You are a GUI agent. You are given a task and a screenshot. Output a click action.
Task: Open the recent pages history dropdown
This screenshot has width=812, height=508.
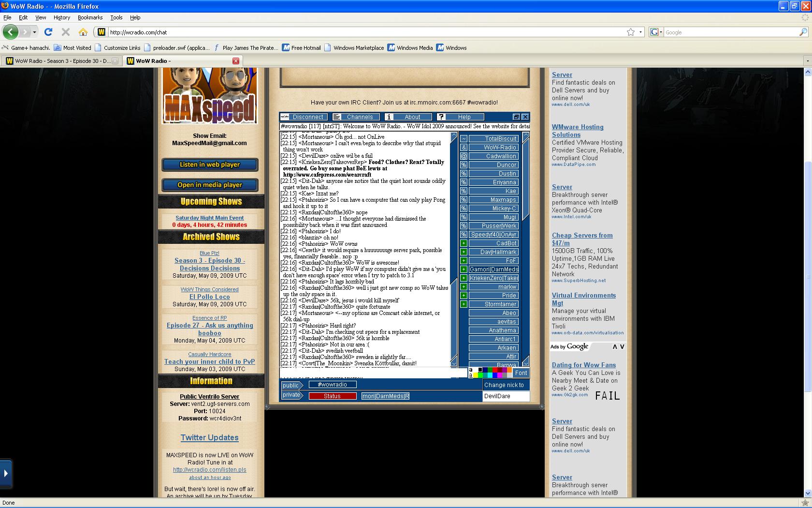tap(34, 32)
